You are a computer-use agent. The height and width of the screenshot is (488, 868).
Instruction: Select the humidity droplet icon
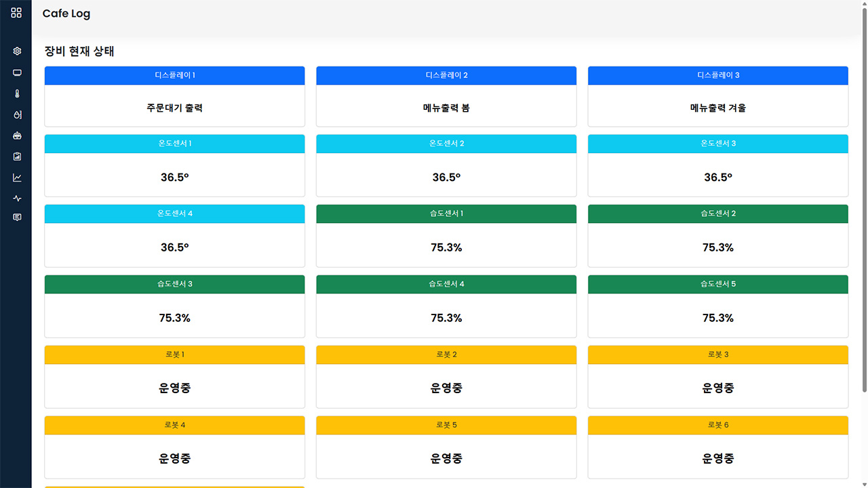(17, 115)
